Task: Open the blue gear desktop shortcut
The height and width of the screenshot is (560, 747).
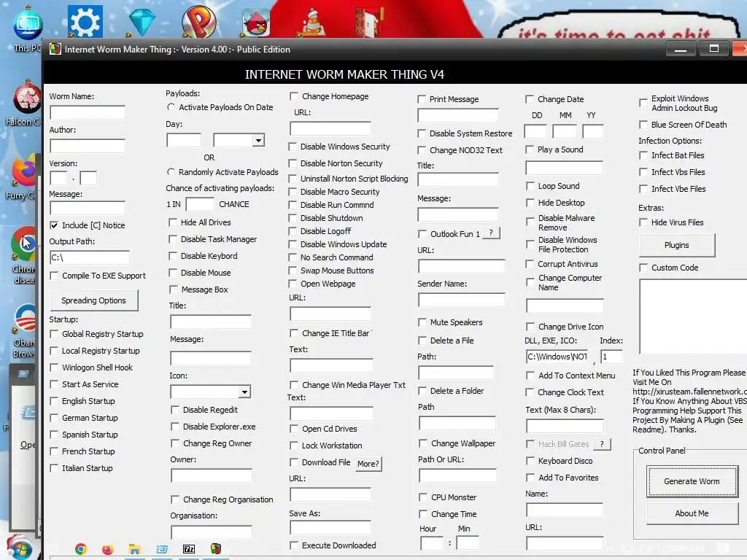Action: 85,21
